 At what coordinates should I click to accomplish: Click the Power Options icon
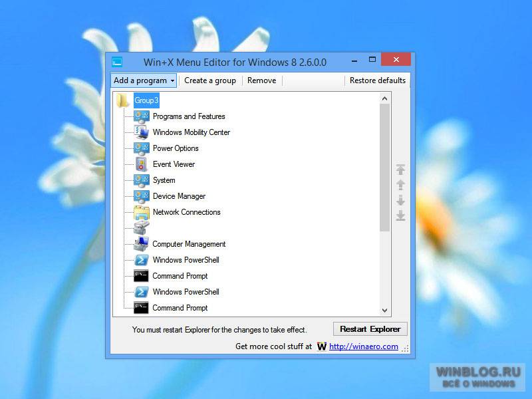[142, 148]
